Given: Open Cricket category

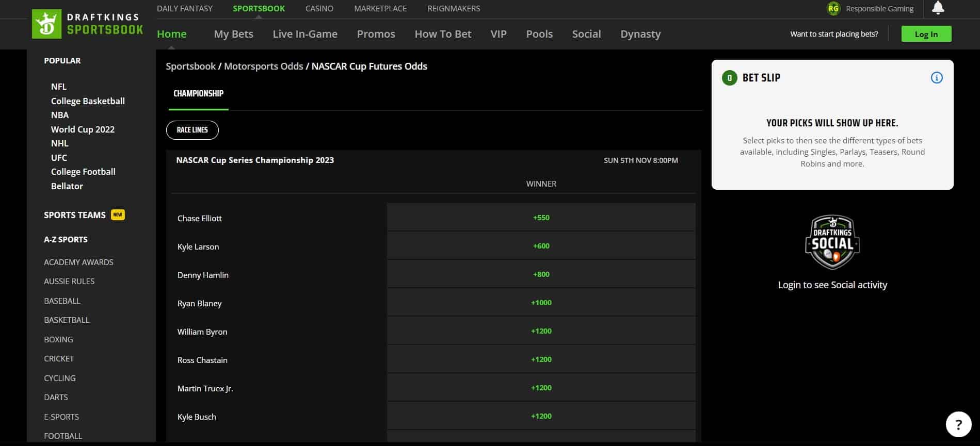Looking at the screenshot, I should (59, 358).
